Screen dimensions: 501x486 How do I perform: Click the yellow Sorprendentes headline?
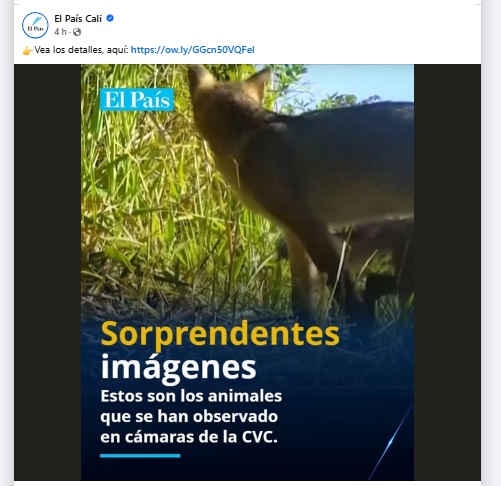pos(220,334)
